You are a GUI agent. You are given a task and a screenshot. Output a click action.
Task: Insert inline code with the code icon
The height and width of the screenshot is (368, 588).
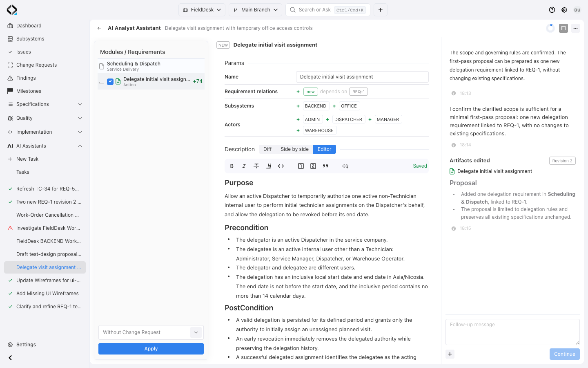pyautogui.click(x=281, y=166)
